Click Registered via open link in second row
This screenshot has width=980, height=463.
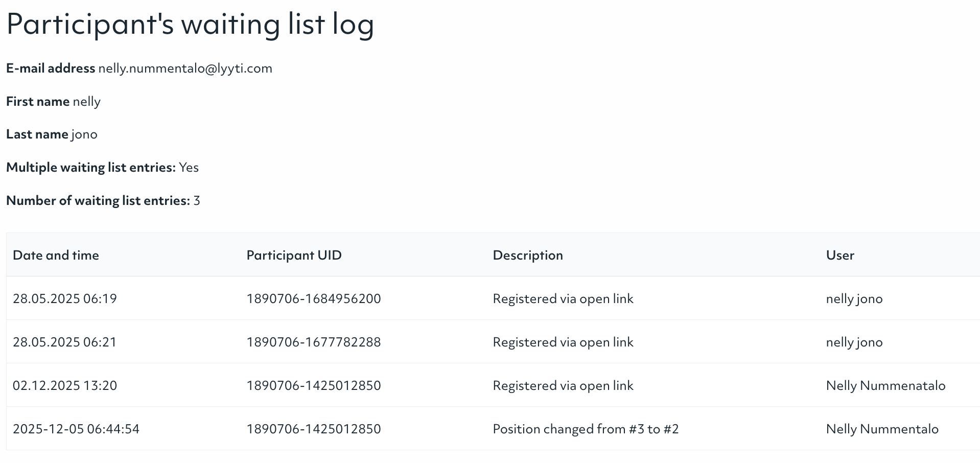click(x=563, y=342)
